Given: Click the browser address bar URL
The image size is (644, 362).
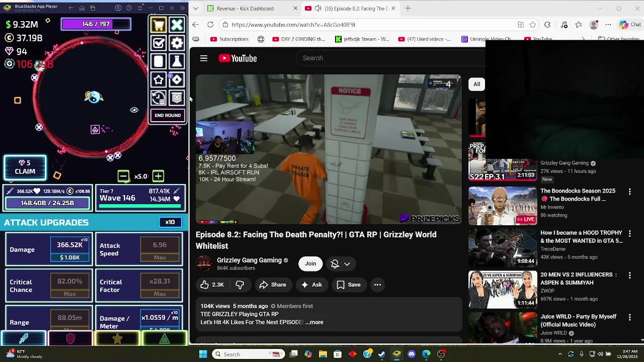Looking at the screenshot, I should (293, 25).
